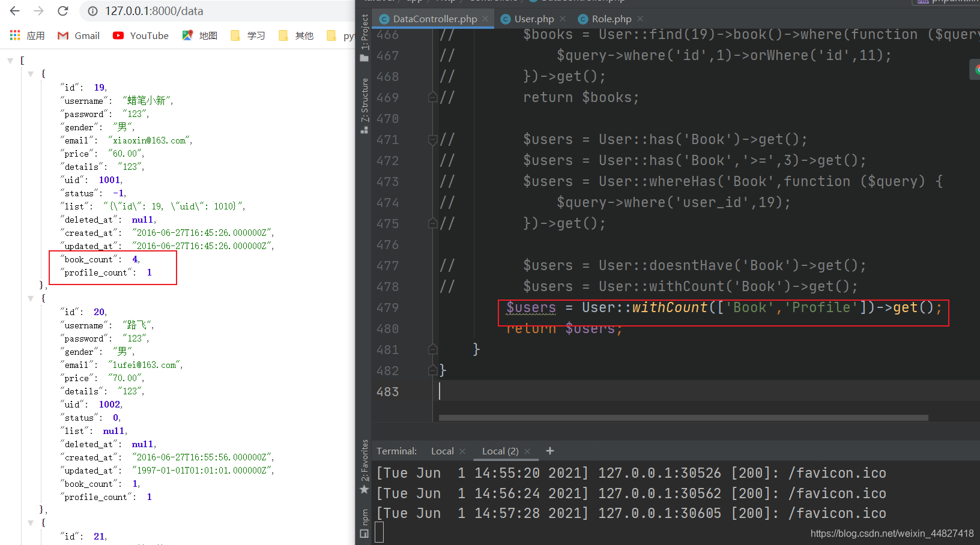Open the 地图 maps bookmark

point(200,35)
